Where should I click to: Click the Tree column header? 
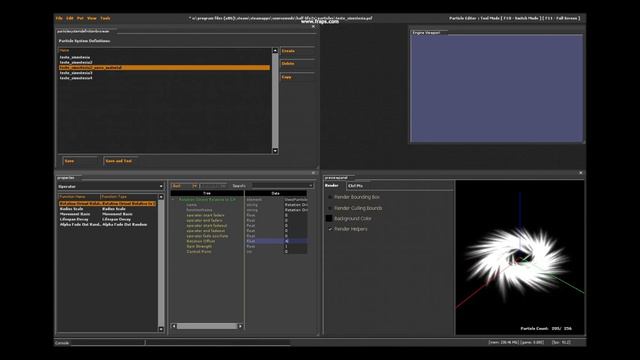tap(207, 193)
